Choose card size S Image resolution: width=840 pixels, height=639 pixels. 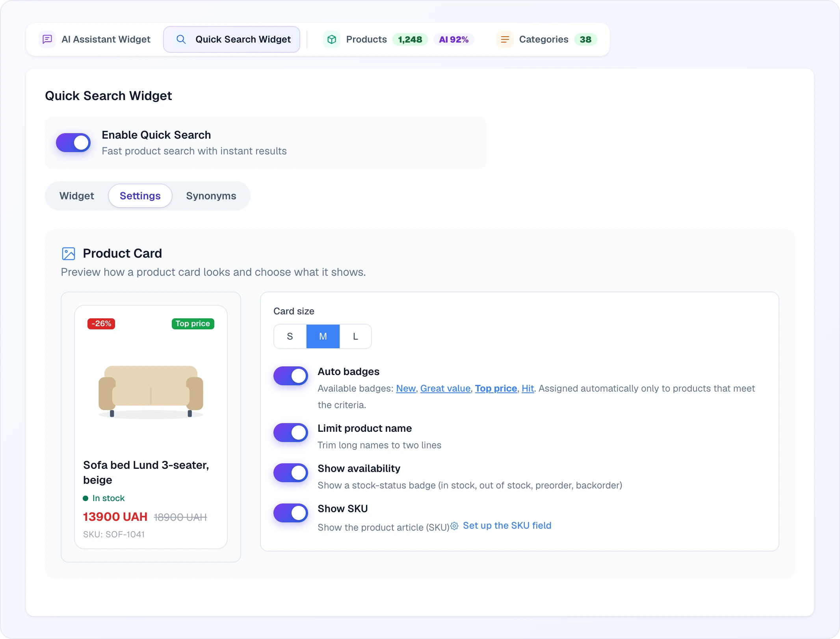click(290, 336)
